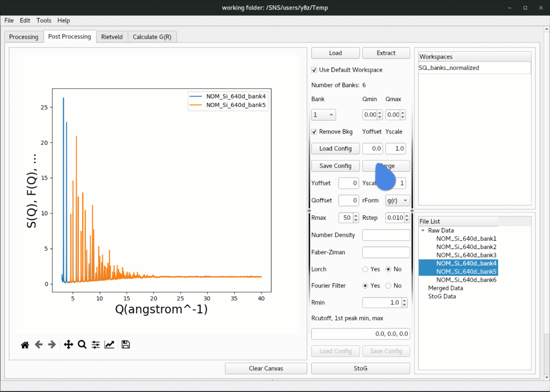
Task: Click the Number Density input field
Action: [x=386, y=235]
